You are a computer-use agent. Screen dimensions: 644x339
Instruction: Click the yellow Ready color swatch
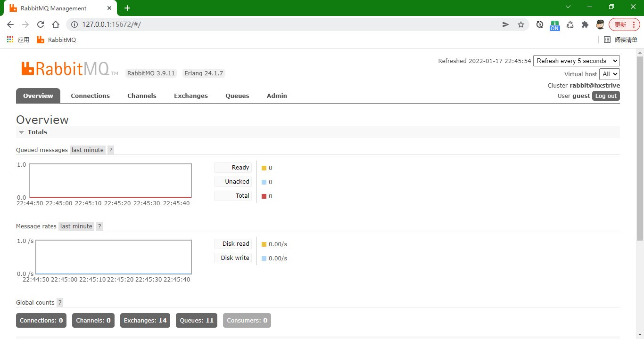264,168
